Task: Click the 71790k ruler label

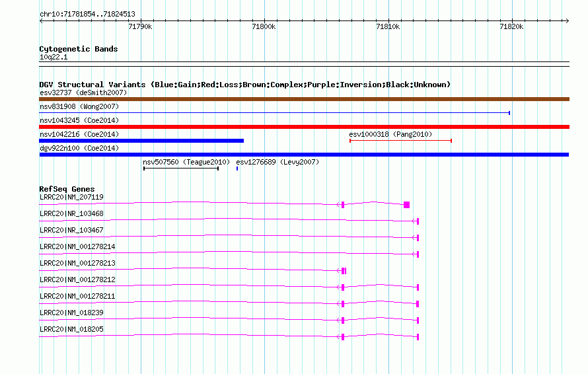Action: [x=140, y=26]
